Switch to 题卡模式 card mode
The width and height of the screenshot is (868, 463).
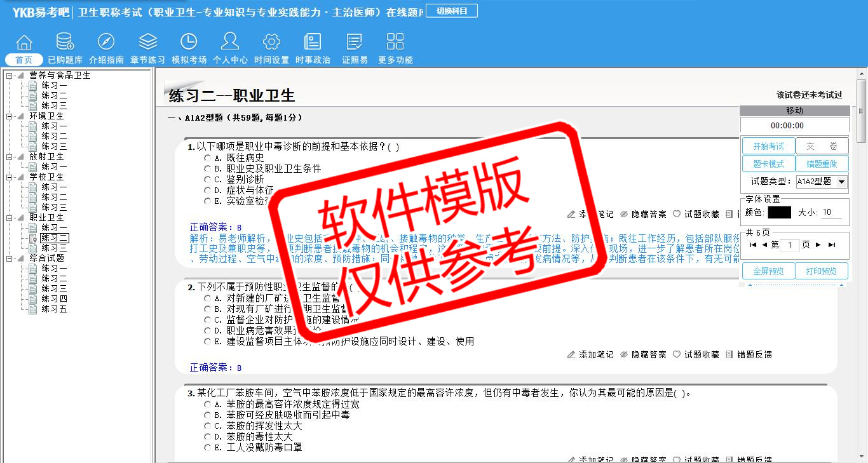click(x=768, y=164)
